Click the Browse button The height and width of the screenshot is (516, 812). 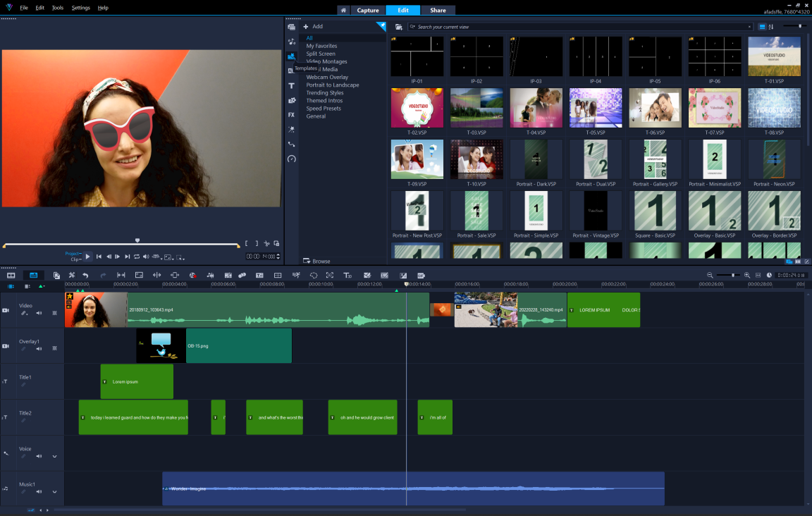(x=316, y=261)
